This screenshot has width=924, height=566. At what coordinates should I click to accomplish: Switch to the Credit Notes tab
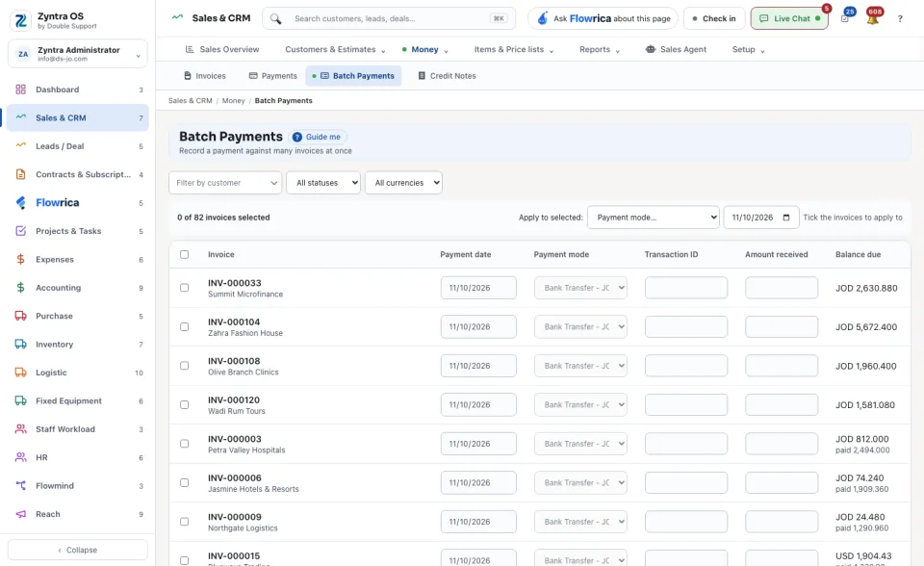click(447, 76)
